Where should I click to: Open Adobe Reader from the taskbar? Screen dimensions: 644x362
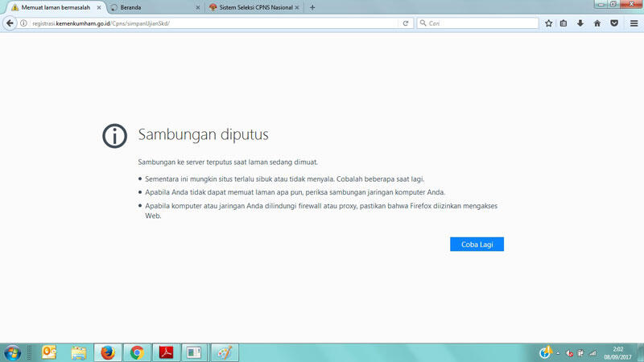point(166,352)
